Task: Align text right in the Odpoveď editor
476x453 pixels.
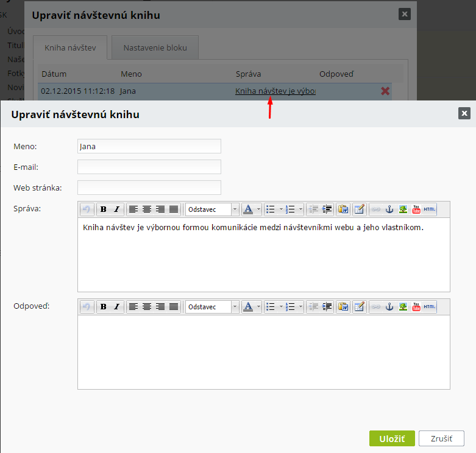Action: click(160, 307)
